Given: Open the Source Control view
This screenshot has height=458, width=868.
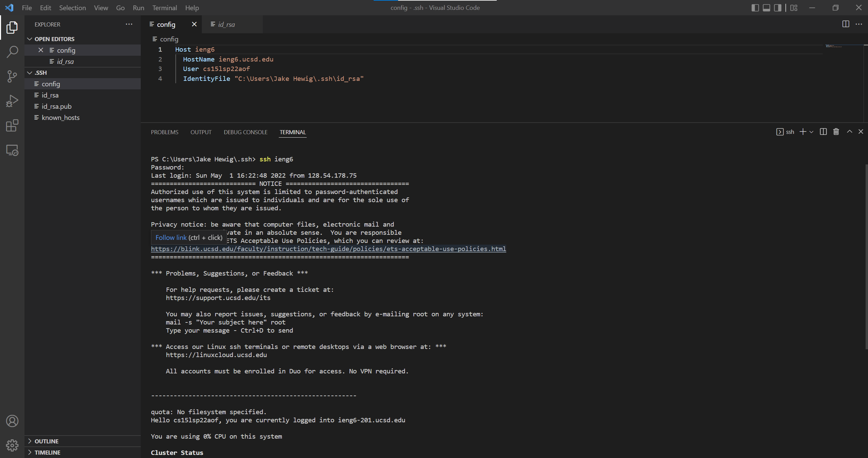Looking at the screenshot, I should pos(12,76).
